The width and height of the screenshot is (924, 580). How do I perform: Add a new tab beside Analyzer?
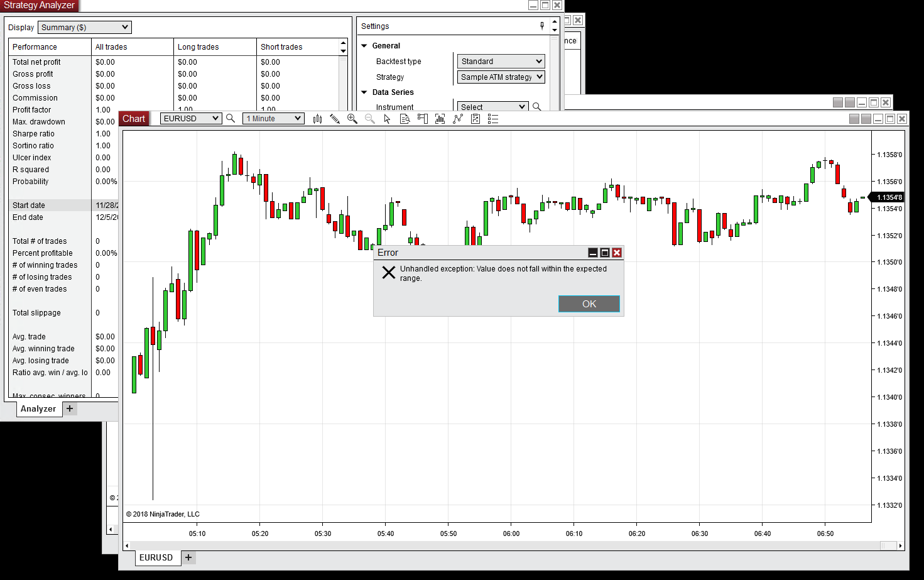click(70, 408)
